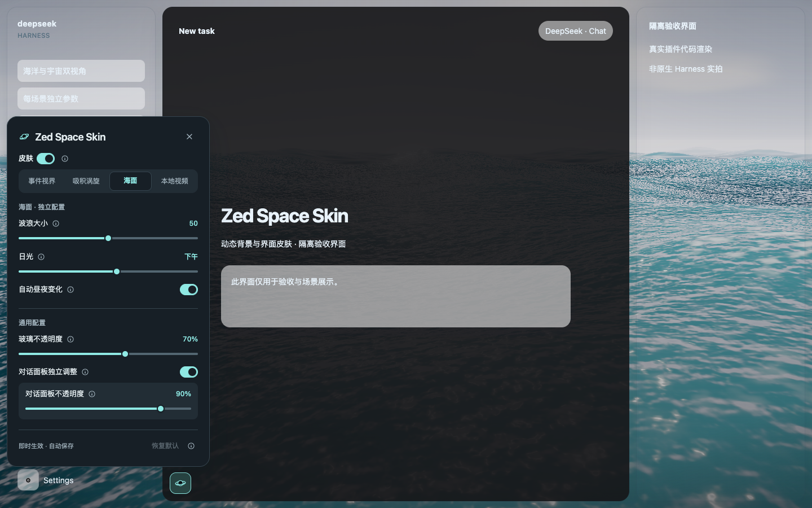Image resolution: width=812 pixels, height=508 pixels.
Task: Toggle the 皮肤 skin switch
Action: pyautogui.click(x=46, y=159)
